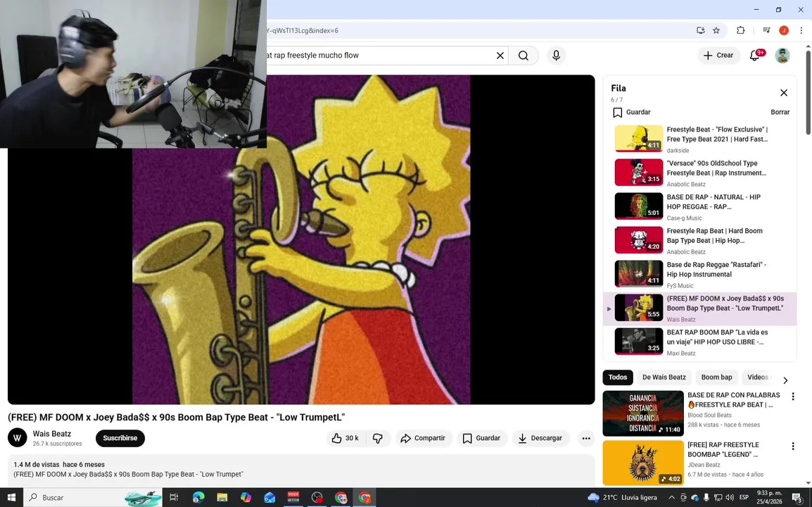Open the Windows notification center

pyautogui.click(x=797, y=498)
